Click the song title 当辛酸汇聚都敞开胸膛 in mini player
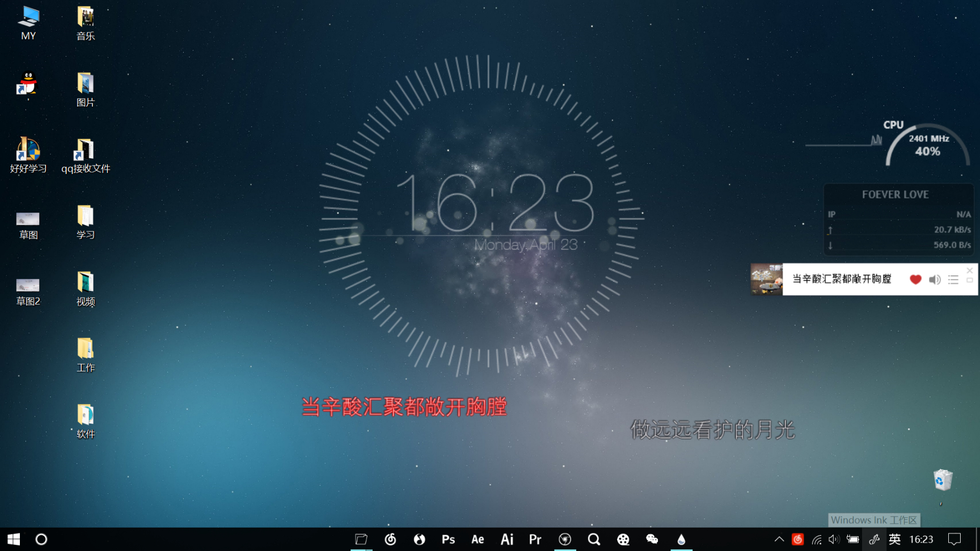 coord(842,279)
